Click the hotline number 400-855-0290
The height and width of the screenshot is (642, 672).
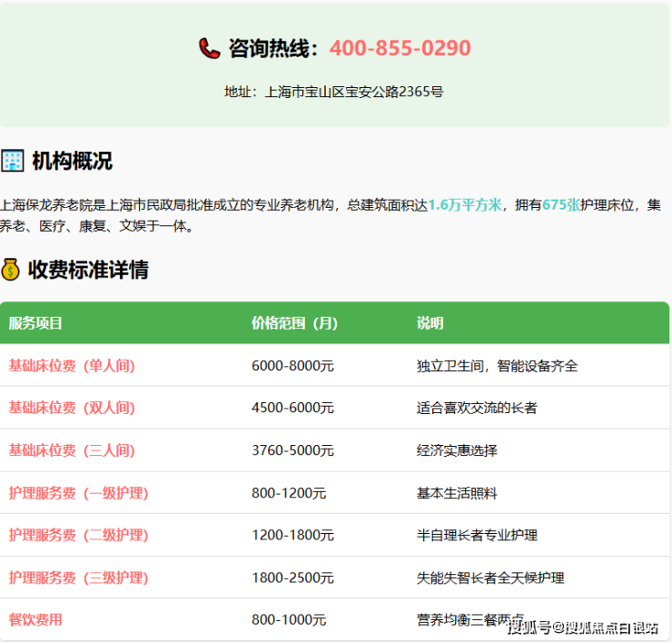400,48
